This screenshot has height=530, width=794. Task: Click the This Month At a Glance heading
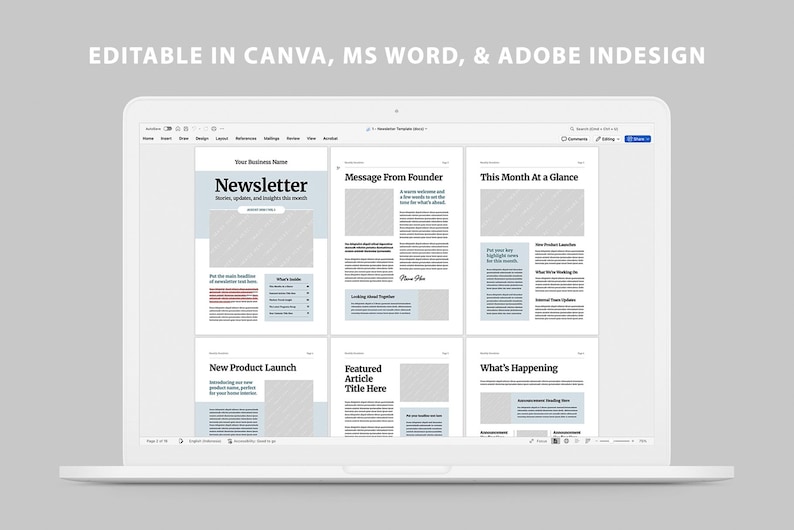(529, 177)
